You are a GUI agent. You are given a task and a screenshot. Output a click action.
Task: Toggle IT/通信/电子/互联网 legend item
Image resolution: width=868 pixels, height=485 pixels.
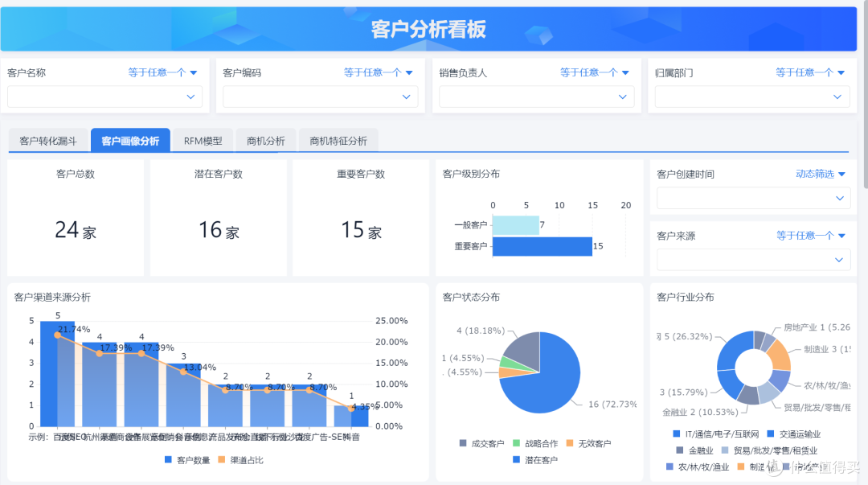click(x=716, y=434)
